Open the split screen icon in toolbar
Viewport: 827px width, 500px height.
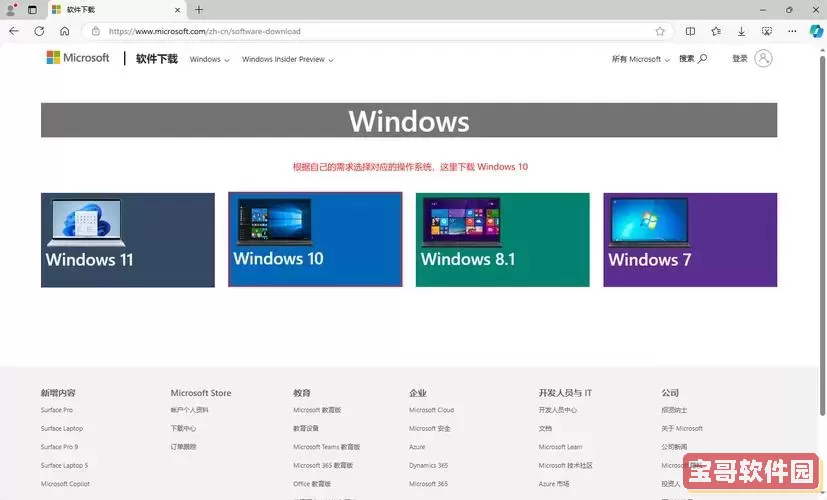[x=690, y=31]
